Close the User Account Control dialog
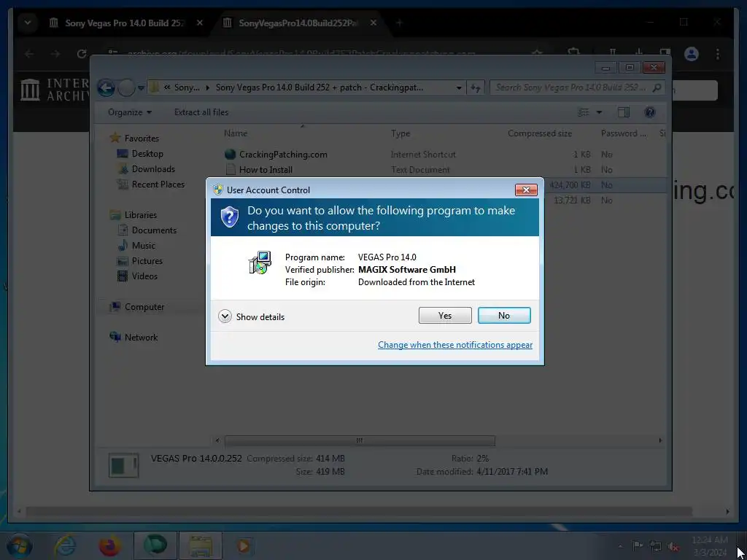This screenshot has height=560, width=747. pos(526,190)
